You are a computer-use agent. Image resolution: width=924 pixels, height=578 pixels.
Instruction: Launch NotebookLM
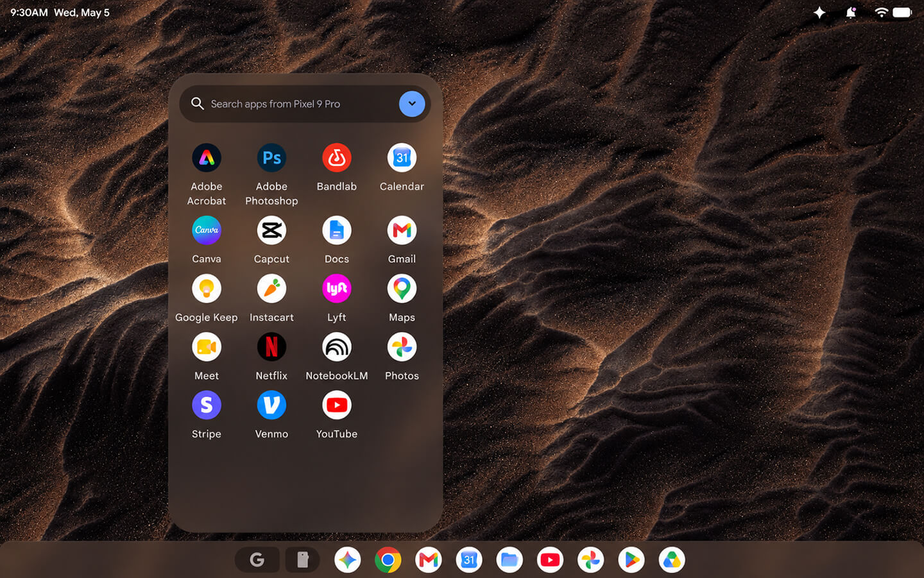point(337,347)
